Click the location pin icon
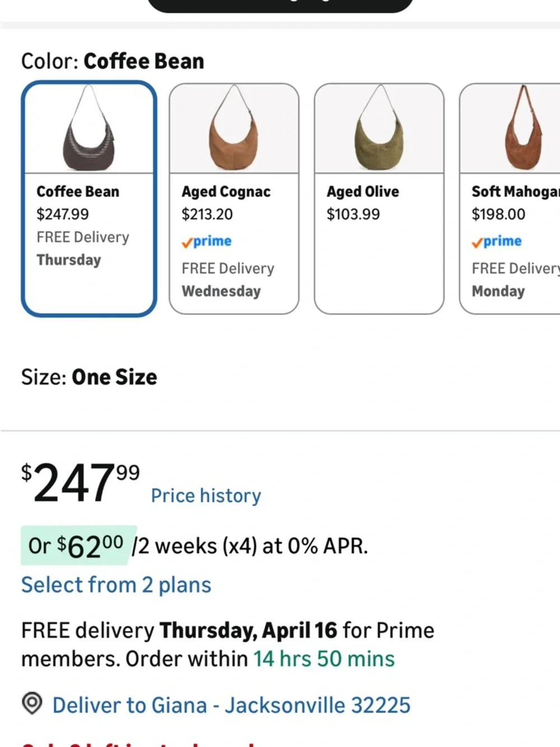This screenshot has width=560, height=747. (x=32, y=704)
